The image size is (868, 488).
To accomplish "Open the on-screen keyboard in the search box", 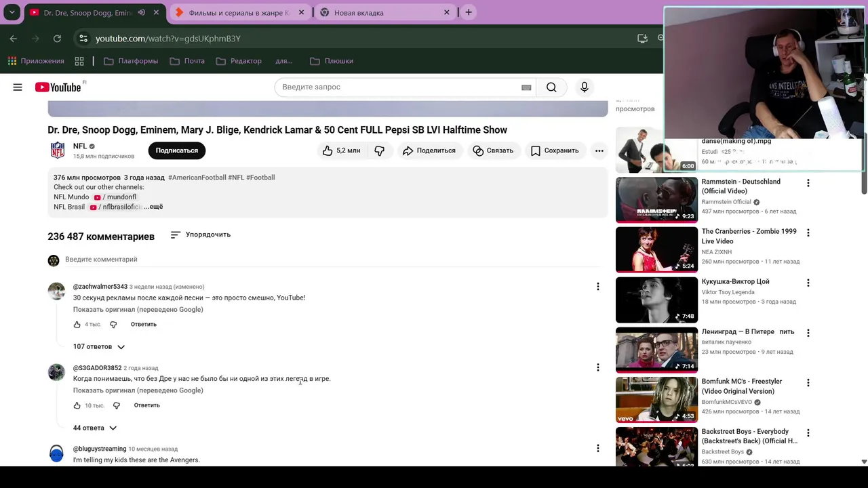I will [x=526, y=87].
